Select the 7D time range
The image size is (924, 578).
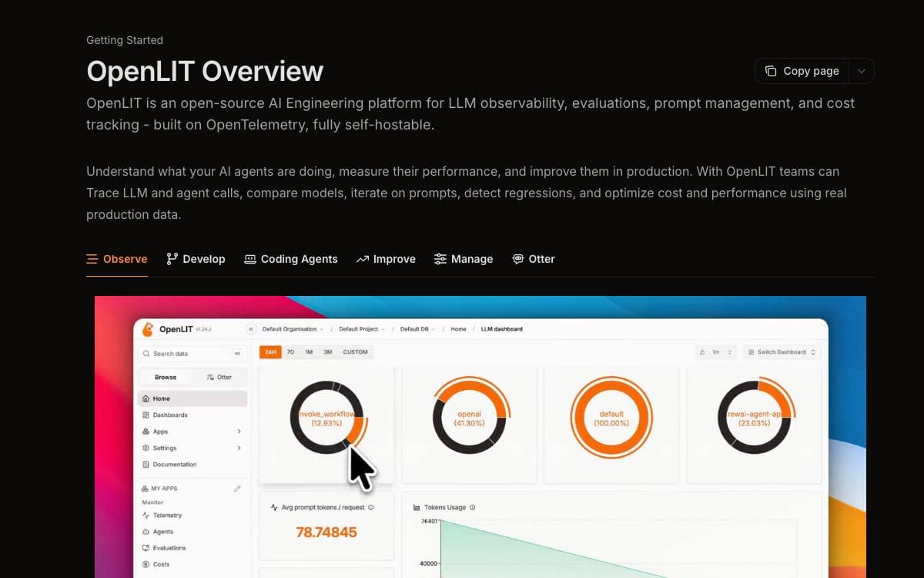[291, 352]
